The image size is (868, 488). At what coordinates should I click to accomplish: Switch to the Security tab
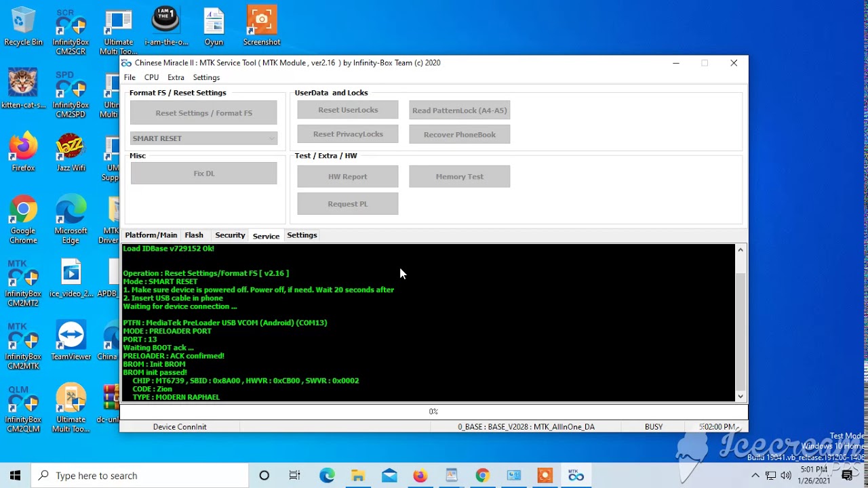point(230,235)
